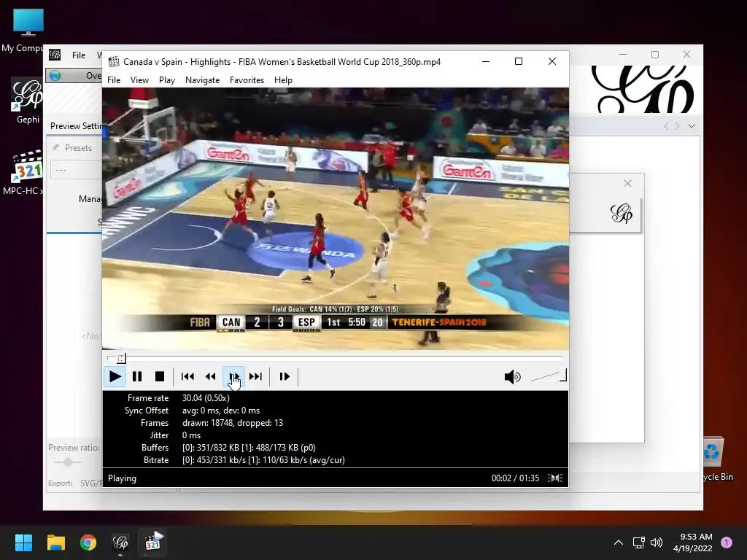
Task: Pause the video playback
Action: (x=137, y=377)
